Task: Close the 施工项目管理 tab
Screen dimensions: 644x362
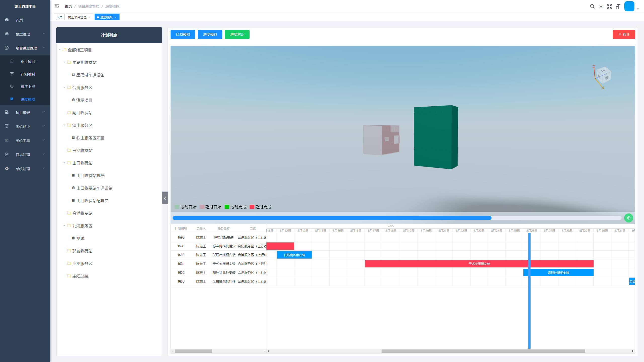Action: [x=89, y=17]
